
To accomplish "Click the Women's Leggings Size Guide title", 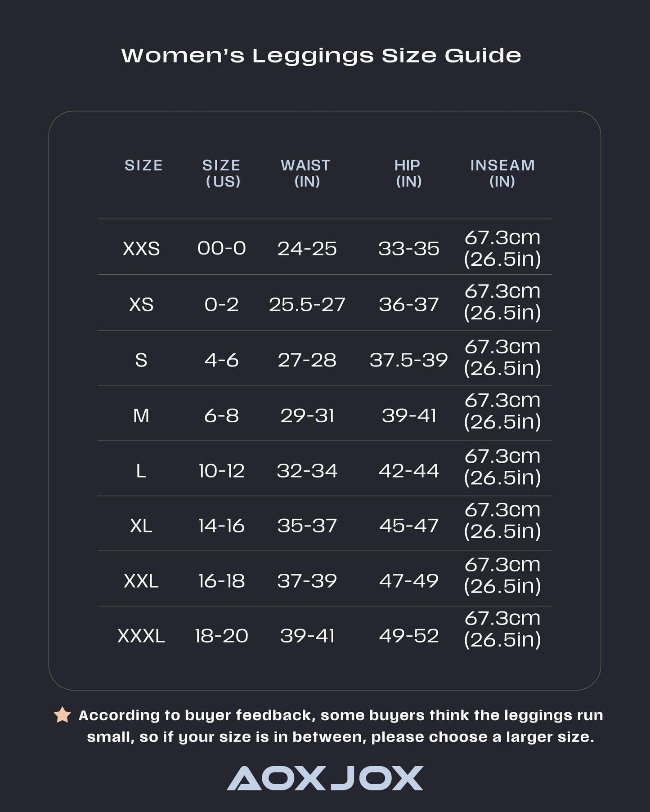I will click(321, 56).
